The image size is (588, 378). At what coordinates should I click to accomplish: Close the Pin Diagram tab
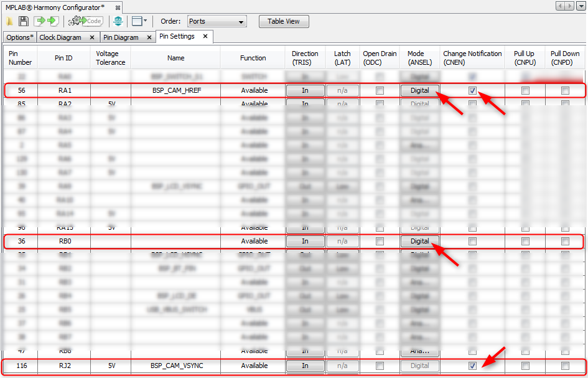(149, 37)
